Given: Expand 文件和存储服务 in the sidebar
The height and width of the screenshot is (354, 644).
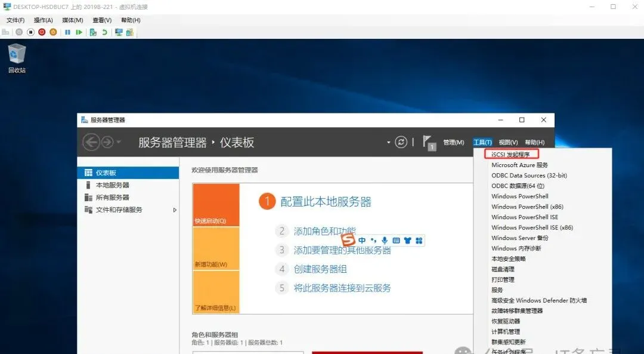Looking at the screenshot, I should [x=176, y=210].
